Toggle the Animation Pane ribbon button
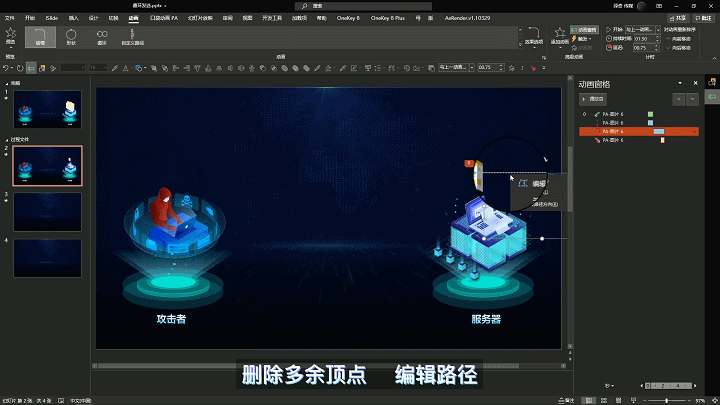 tap(585, 29)
